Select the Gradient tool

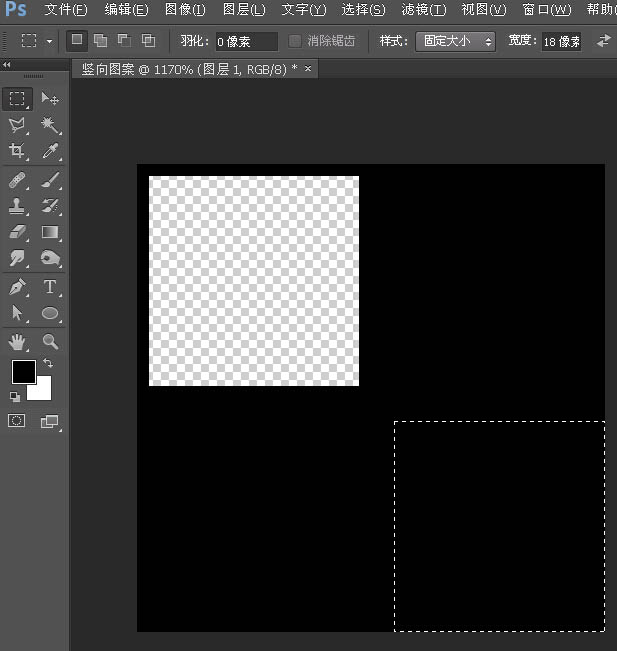point(50,232)
